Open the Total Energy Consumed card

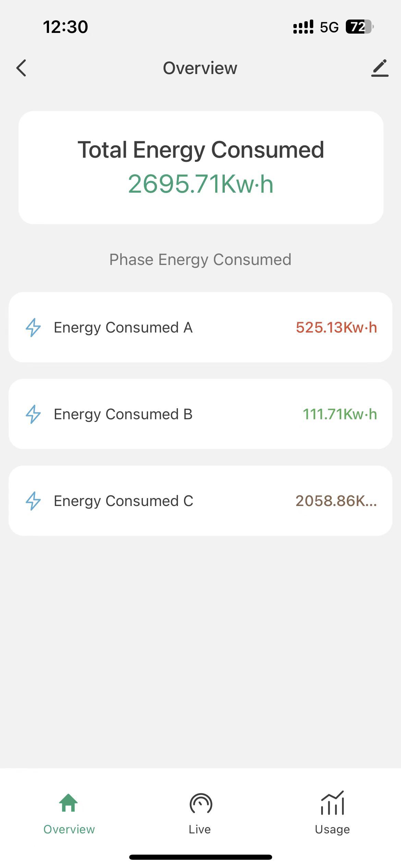point(200,168)
